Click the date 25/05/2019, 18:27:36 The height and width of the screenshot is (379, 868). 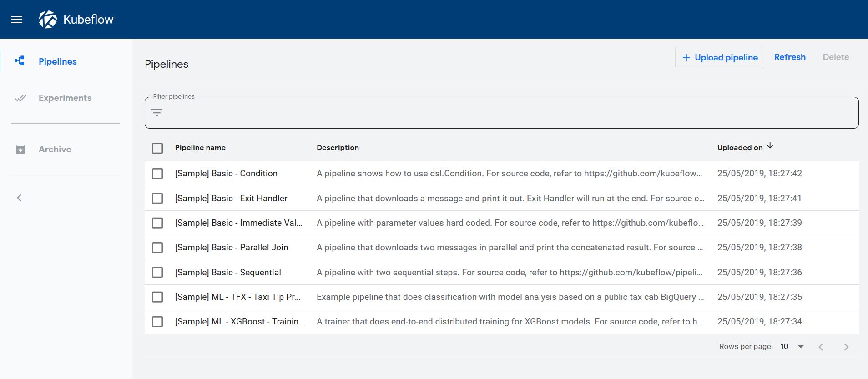pyautogui.click(x=760, y=273)
